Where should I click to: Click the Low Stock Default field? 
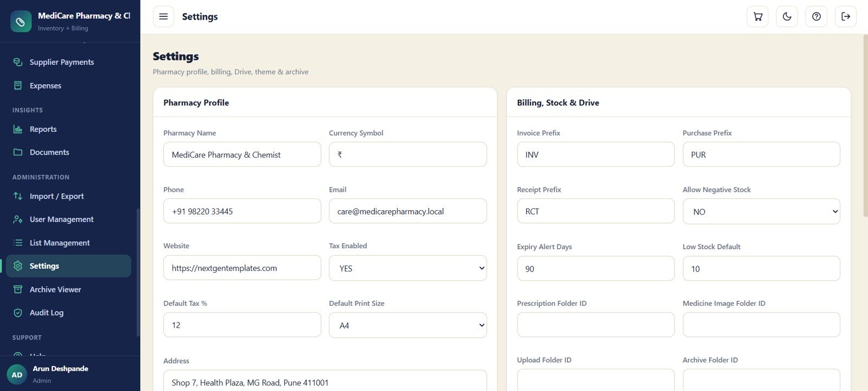(761, 268)
